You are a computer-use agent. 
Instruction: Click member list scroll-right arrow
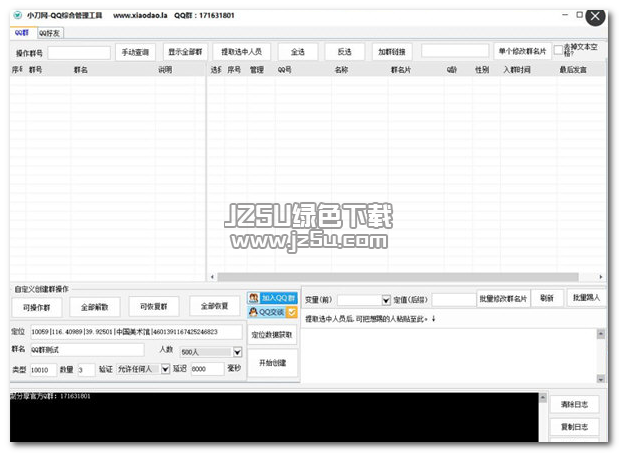[x=601, y=277]
